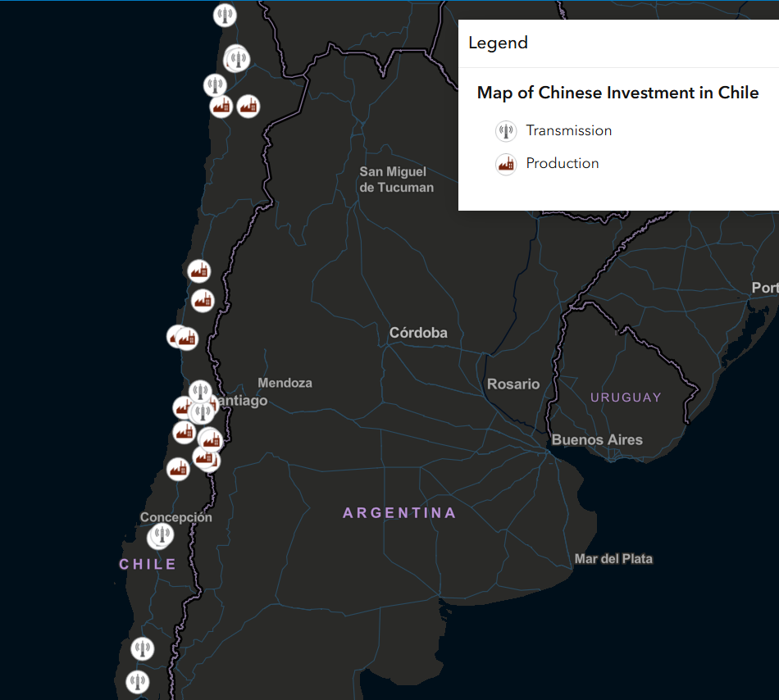Click the Rosario city label
Screen dimensions: 779x700
pos(513,384)
